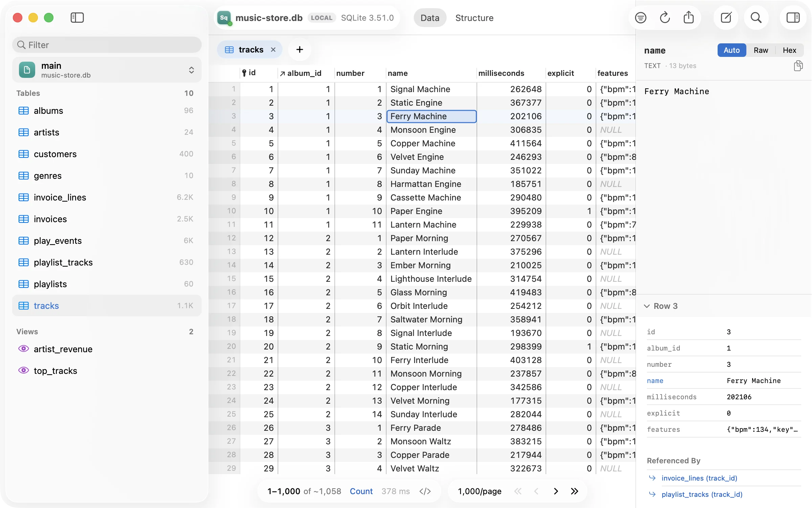Add a new tab with plus
Screen dimensions: 812x508
click(x=299, y=50)
